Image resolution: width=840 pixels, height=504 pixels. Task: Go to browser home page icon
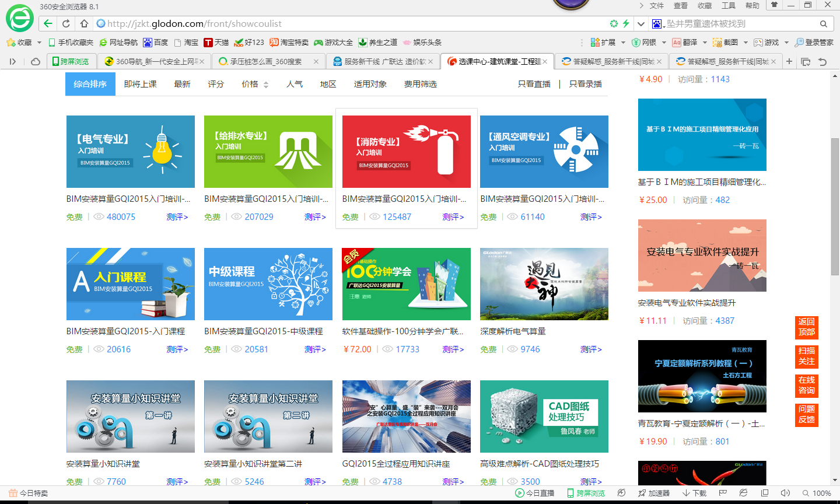(x=84, y=23)
